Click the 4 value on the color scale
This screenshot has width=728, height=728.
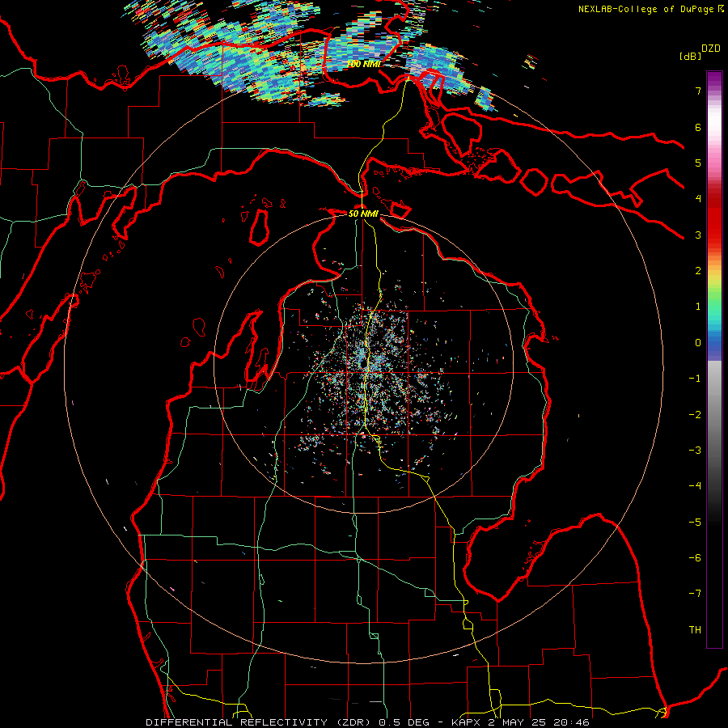698,199
